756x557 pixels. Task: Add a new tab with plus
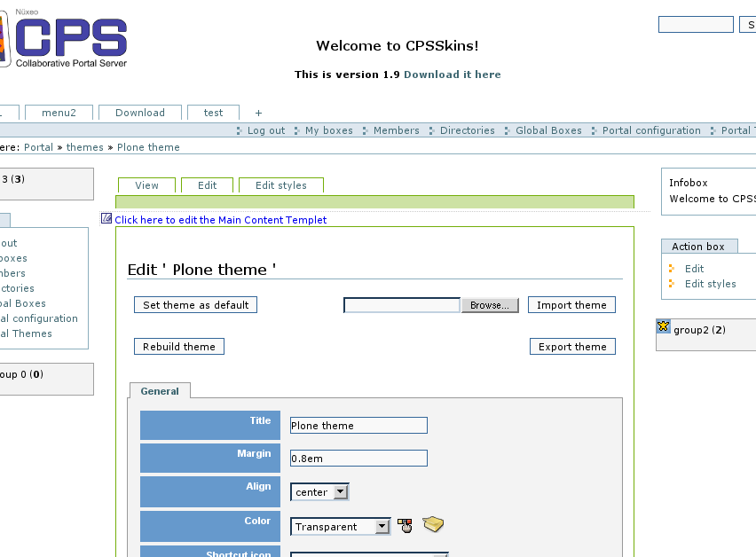coord(258,113)
